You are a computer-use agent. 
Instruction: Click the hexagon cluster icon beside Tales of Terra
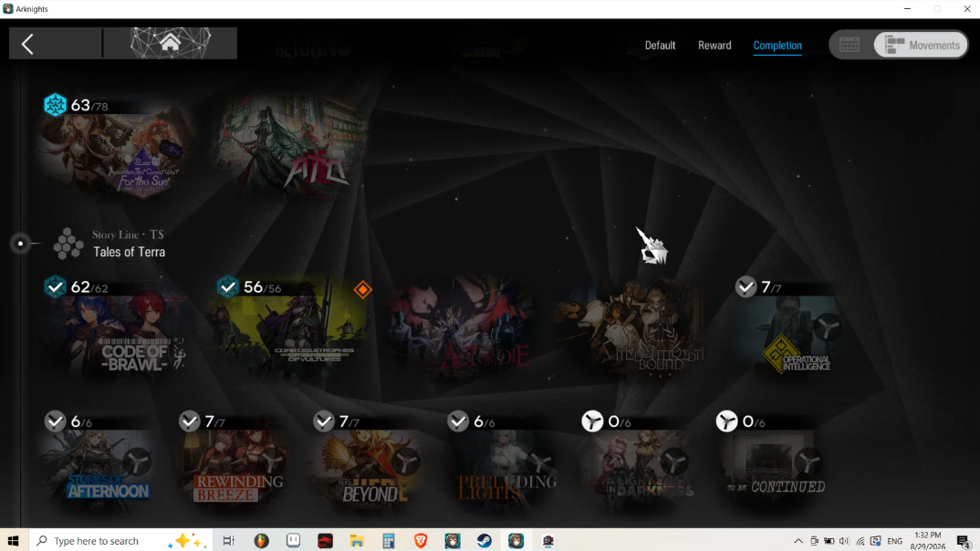(x=68, y=244)
